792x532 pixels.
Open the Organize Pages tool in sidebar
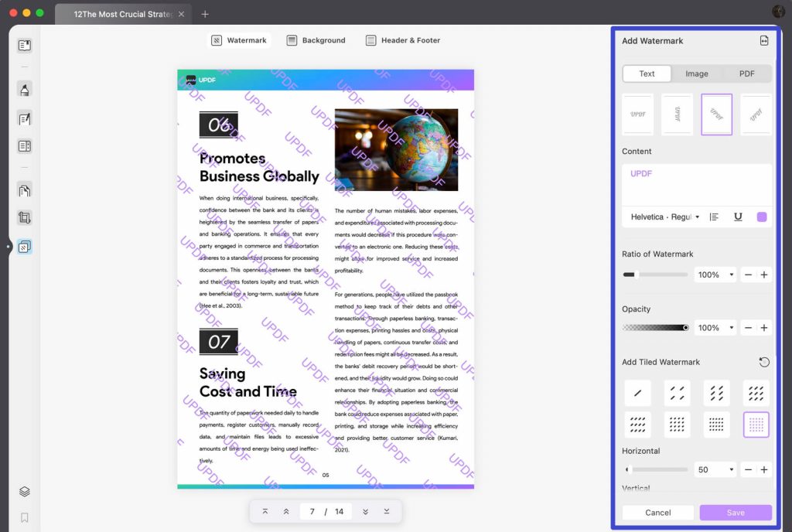click(24, 191)
